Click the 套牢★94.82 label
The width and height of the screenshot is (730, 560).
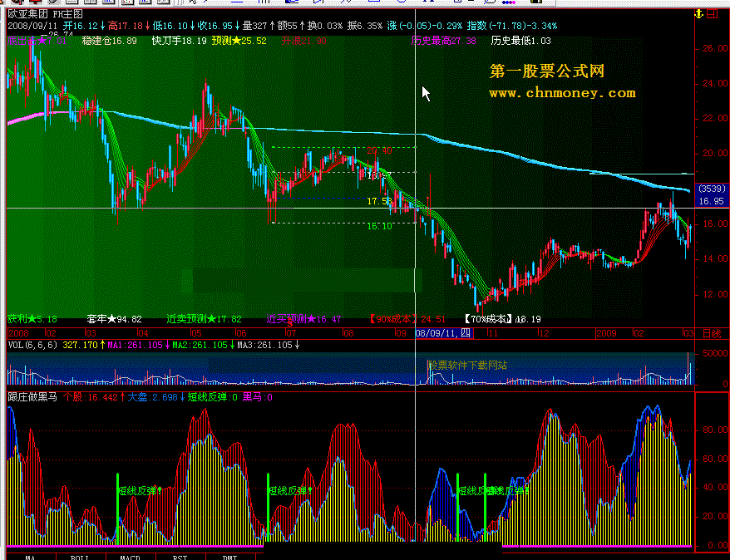point(114,320)
